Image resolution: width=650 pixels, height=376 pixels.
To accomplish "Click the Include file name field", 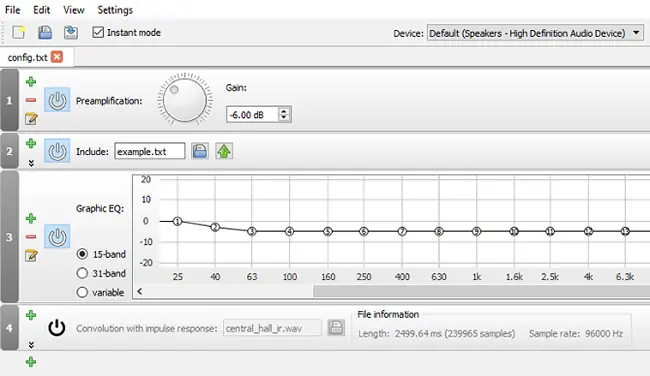I will tap(150, 151).
